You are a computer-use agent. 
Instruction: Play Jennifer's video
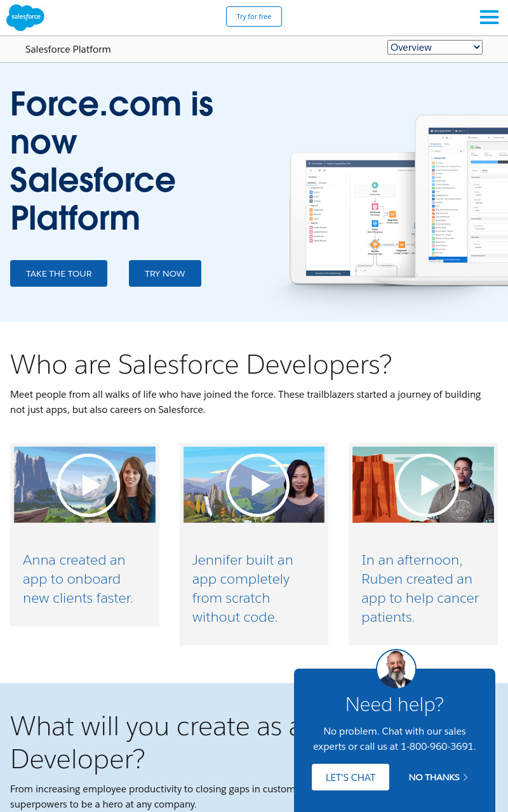[257, 485]
